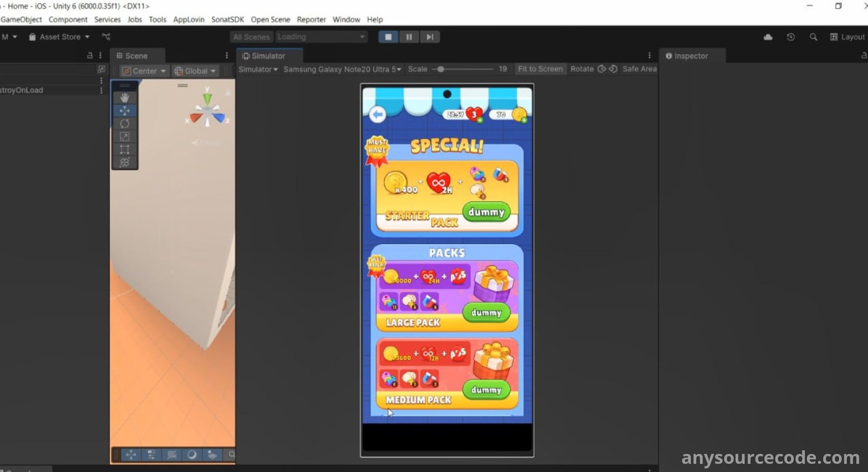The height and width of the screenshot is (472, 868).
Task: Click the search magnifier in top toolbar
Action: [x=813, y=37]
